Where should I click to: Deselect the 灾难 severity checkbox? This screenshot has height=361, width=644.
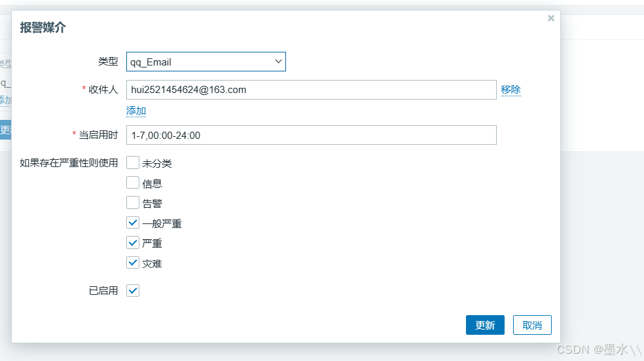pyautogui.click(x=133, y=263)
